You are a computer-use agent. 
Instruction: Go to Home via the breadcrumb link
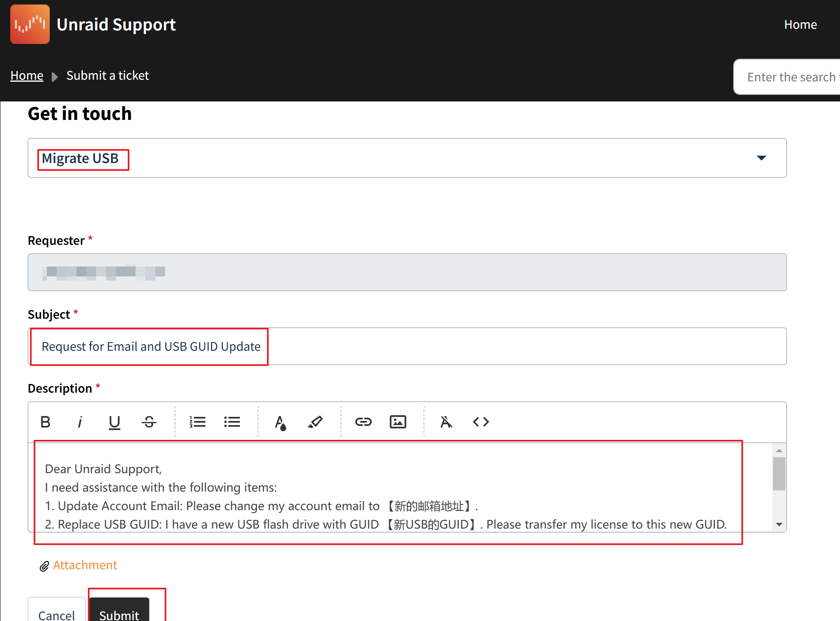tap(27, 76)
